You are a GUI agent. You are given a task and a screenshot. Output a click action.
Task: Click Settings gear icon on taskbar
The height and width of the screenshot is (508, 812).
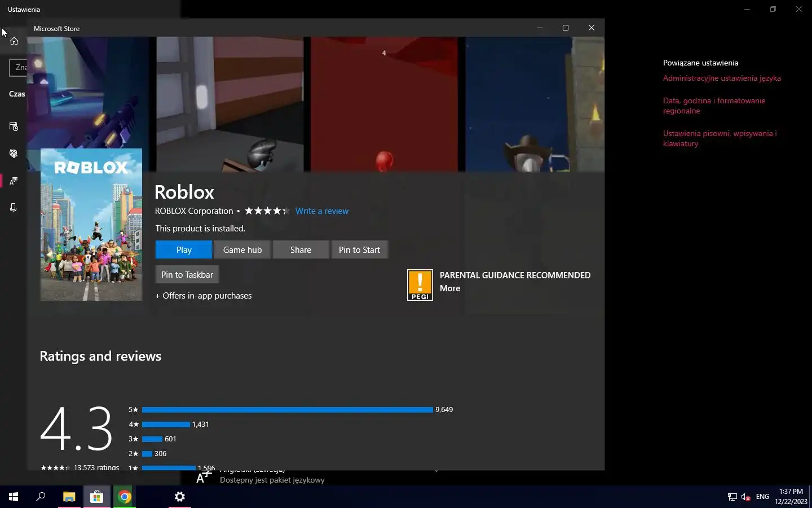point(180,497)
